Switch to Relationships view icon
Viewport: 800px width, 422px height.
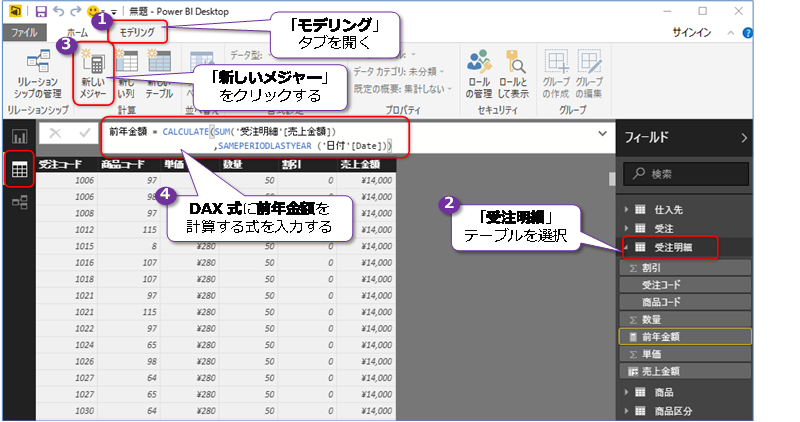point(19,203)
